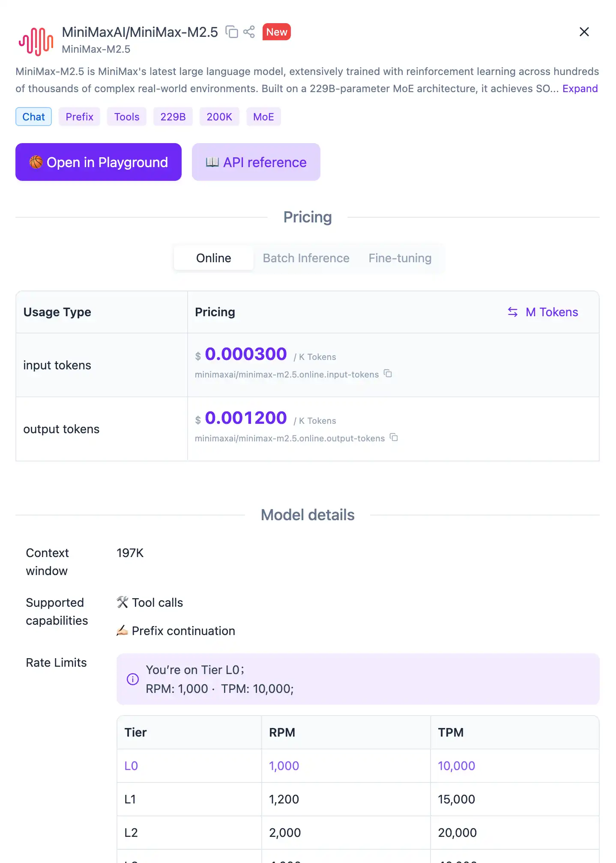Close the model details panel
Screen dimensions: 616x863
[584, 32]
